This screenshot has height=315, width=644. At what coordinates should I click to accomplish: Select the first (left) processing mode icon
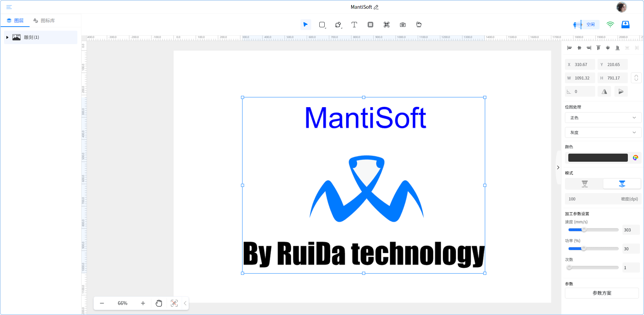[x=584, y=184]
